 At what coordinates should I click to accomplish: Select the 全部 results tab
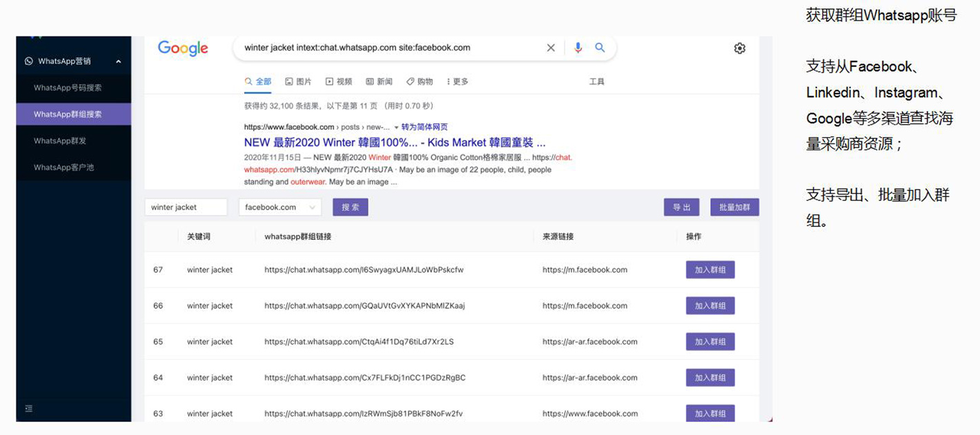point(258,81)
